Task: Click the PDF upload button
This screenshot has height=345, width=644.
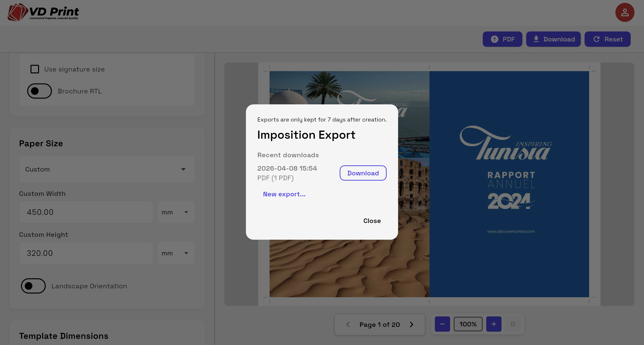Action: (x=502, y=39)
